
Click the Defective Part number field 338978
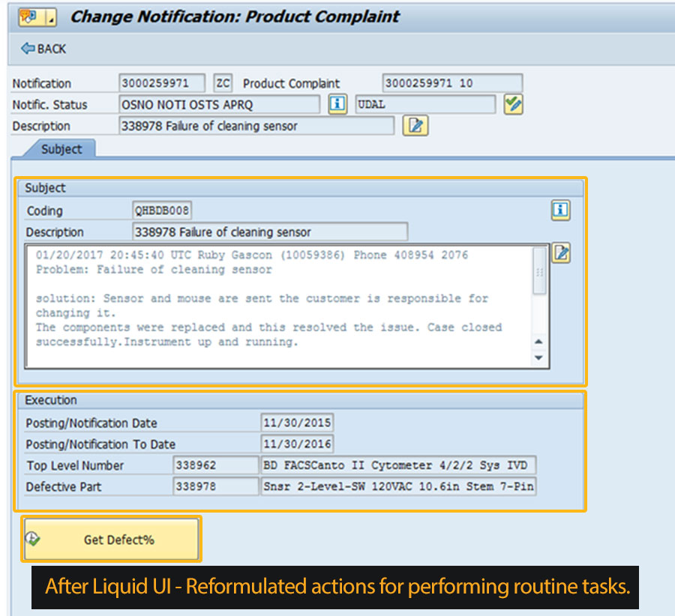[215, 486]
